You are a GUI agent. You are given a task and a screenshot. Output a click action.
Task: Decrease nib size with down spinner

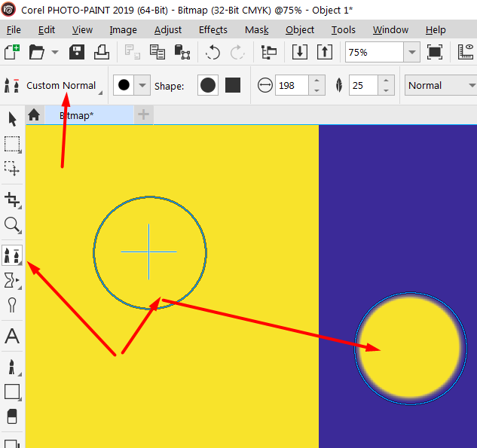click(316, 90)
